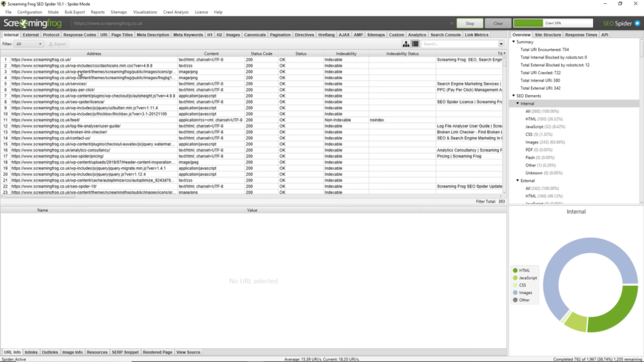
Task: Sort by the Indexability column header
Action: pyautogui.click(x=347, y=54)
